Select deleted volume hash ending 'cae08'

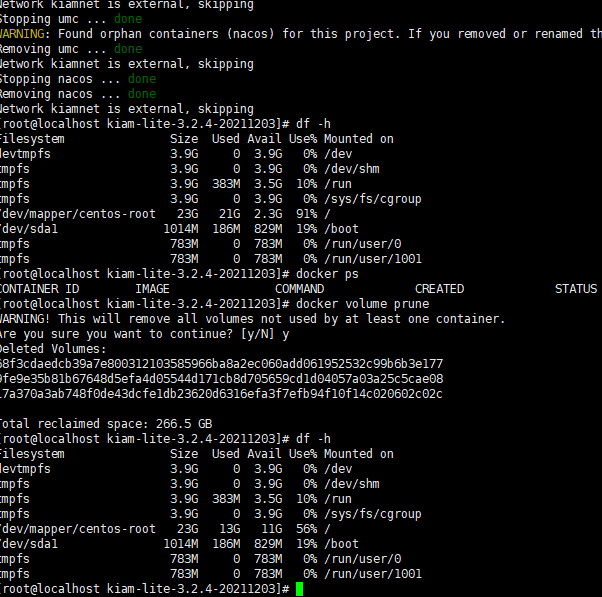point(222,379)
